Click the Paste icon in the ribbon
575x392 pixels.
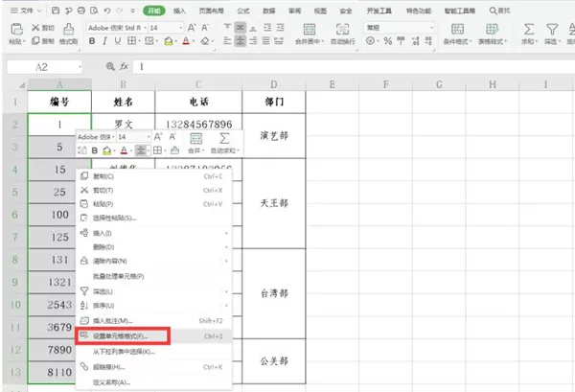(x=17, y=29)
